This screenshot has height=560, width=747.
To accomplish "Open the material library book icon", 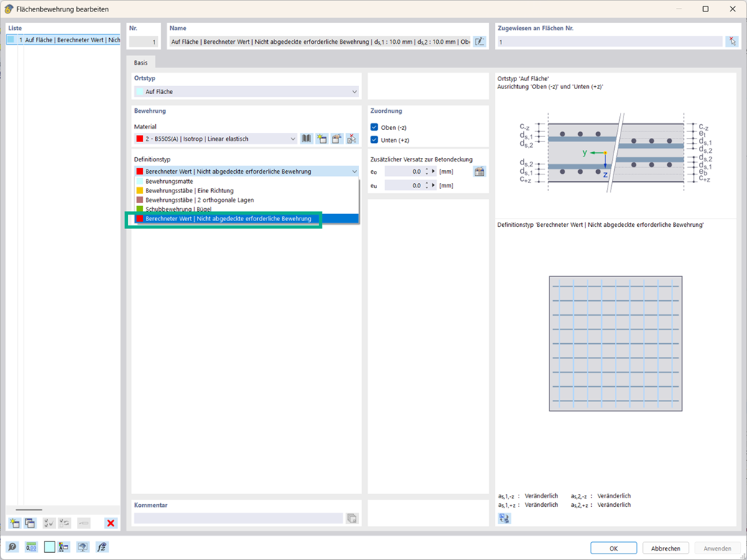I will click(306, 139).
